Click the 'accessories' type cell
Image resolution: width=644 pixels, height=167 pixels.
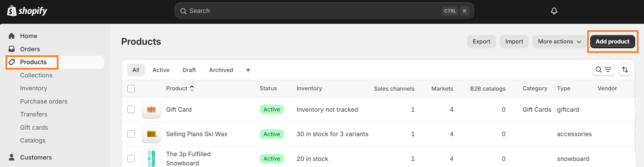[x=574, y=134]
